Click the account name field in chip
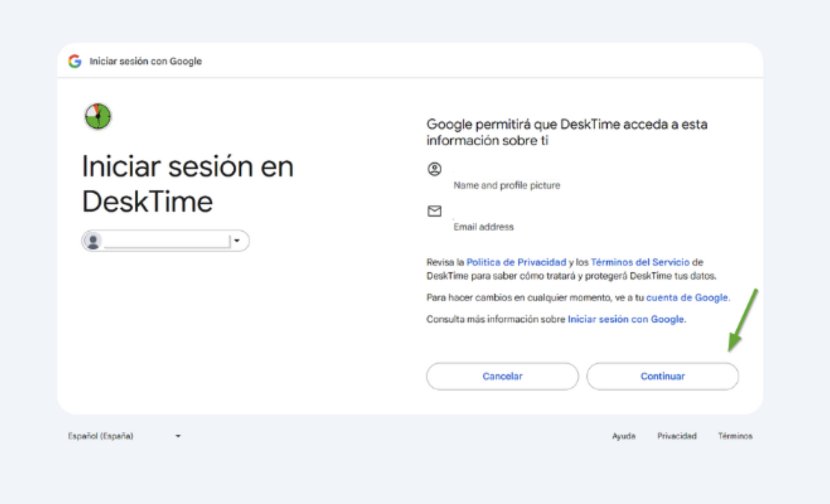 [x=167, y=241]
